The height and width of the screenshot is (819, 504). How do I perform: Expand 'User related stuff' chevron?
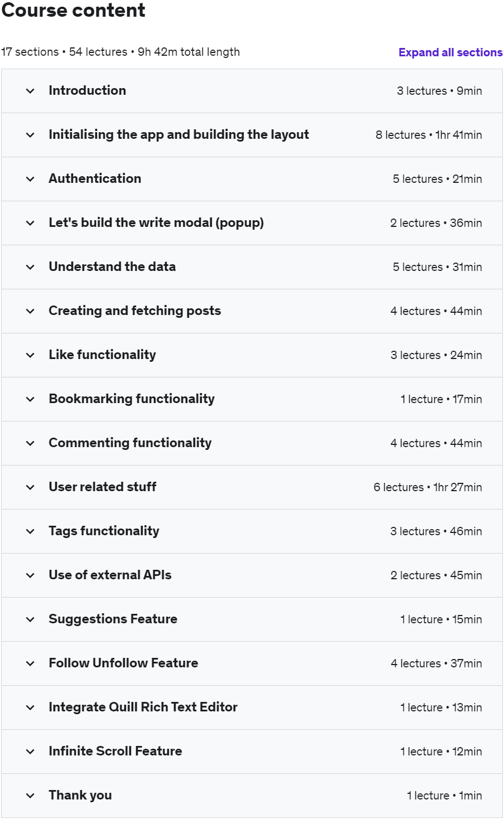[x=30, y=487]
